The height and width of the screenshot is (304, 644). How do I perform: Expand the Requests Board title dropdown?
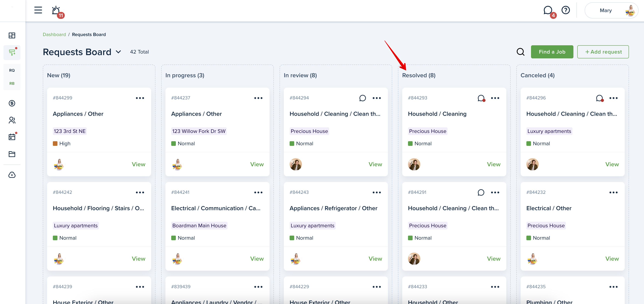119,52
